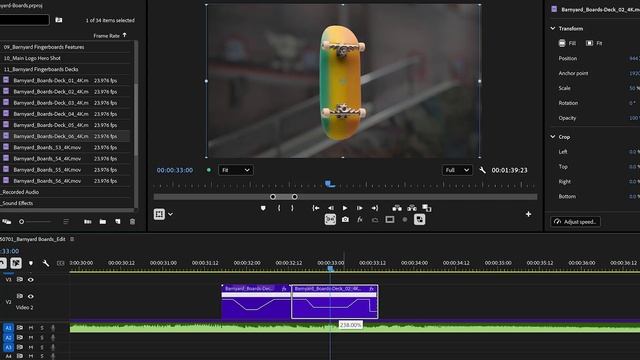Play the program monitor
The image size is (640, 360).
click(x=345, y=208)
